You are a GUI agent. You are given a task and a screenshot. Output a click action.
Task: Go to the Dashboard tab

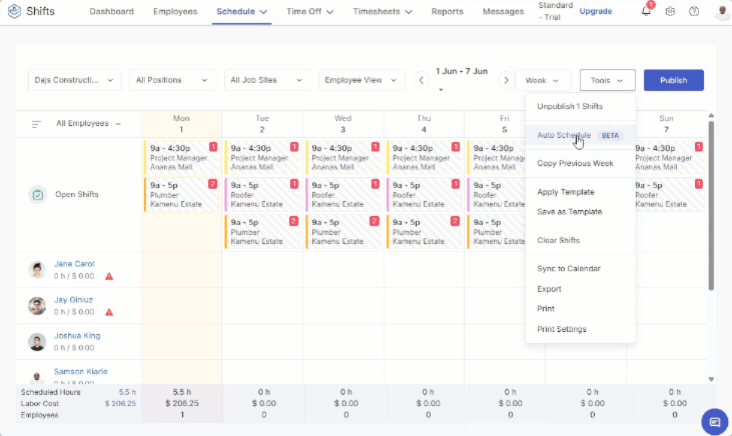pyautogui.click(x=112, y=12)
